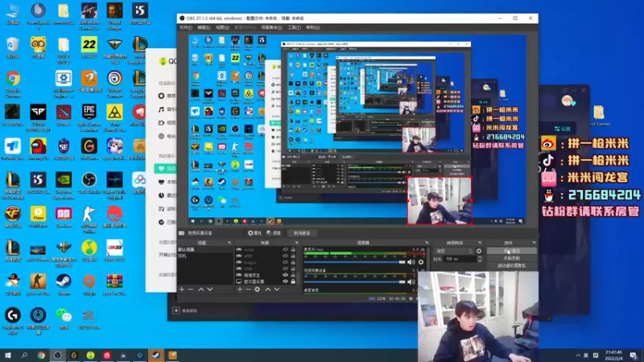Open the Dota 2 desktop shortcut
This screenshot has width=644, height=362.
click(x=64, y=115)
